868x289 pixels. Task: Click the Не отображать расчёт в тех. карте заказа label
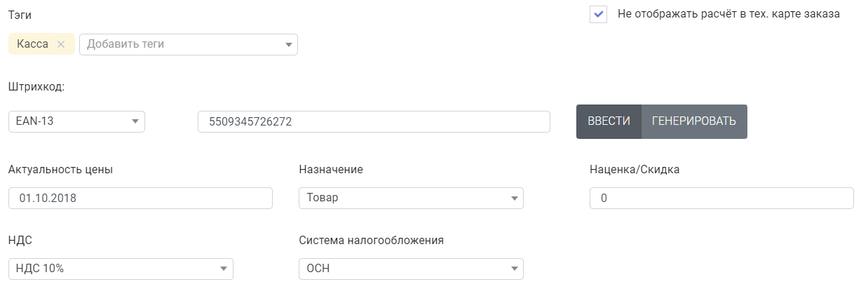[728, 13]
